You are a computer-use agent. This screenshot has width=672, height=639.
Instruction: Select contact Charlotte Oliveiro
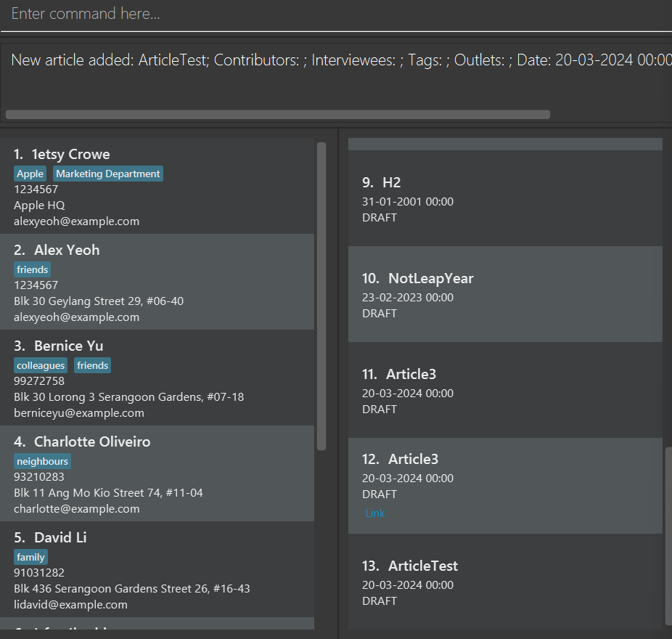click(157, 473)
